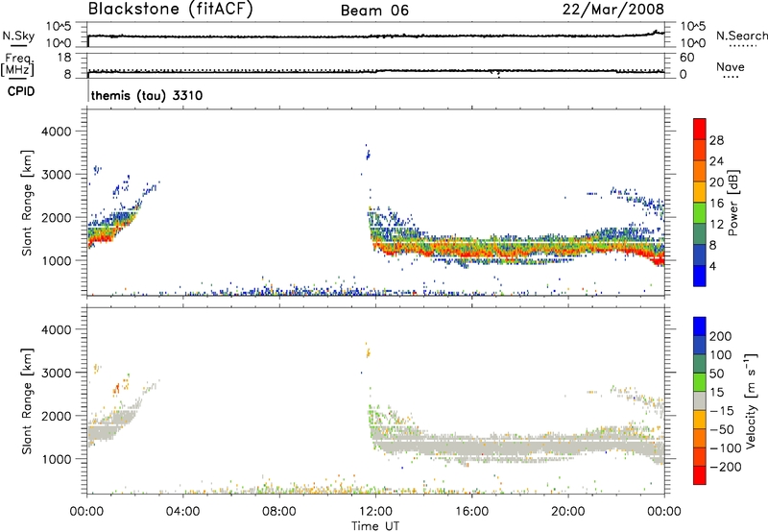Click the date '22/Mar/2008'
This screenshot has width=768, height=532.
[x=612, y=10]
